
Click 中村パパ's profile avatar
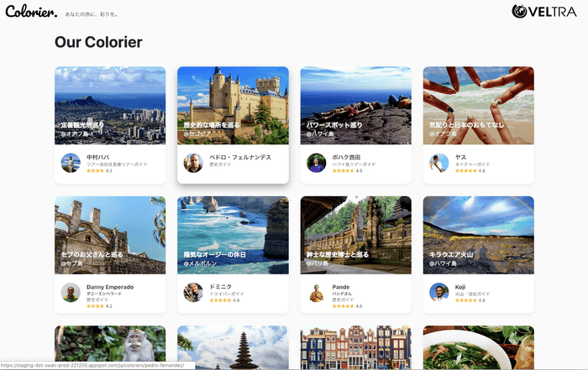71,163
